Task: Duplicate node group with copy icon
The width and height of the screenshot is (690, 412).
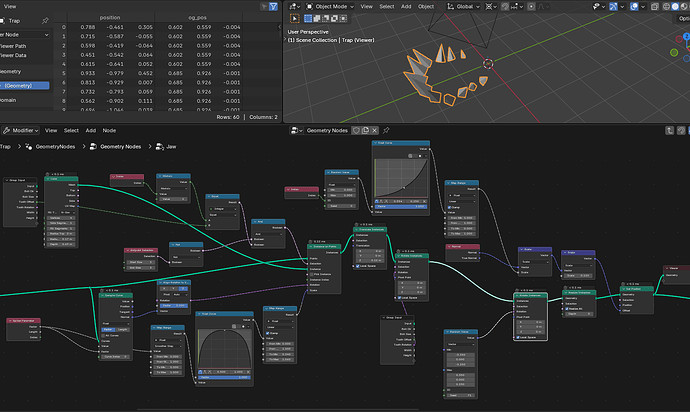Action: click(365, 130)
